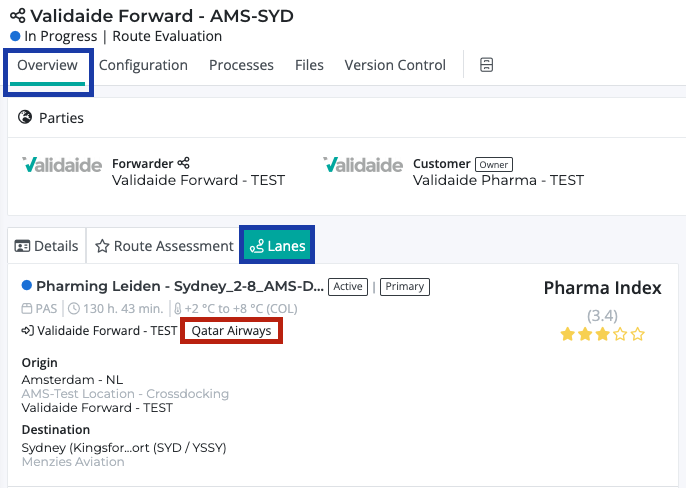Click the blue dot before Pharming Leiden
The image size is (686, 488).
tap(27, 285)
